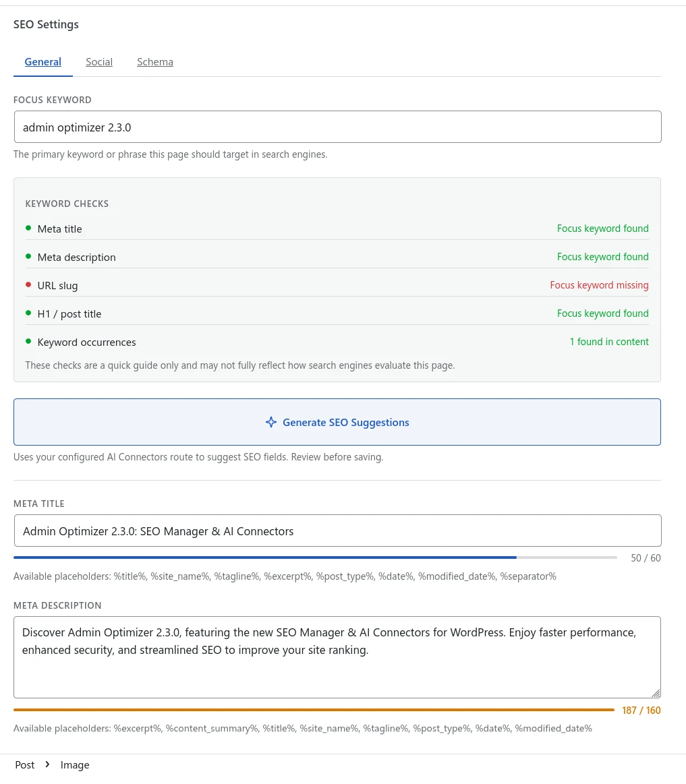Click the '1 found in content' text
This screenshot has height=784, width=686.
(x=609, y=342)
